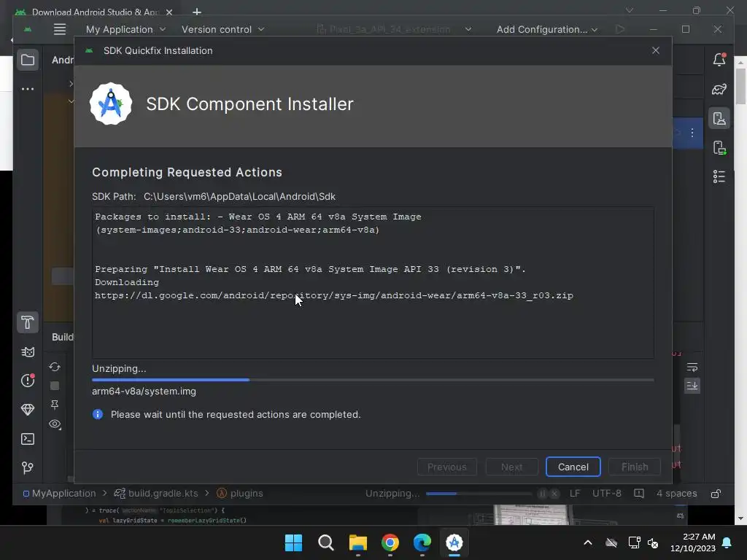Click plugins breadcrumb
Viewport: 747px width, 560px height.
[239, 494]
